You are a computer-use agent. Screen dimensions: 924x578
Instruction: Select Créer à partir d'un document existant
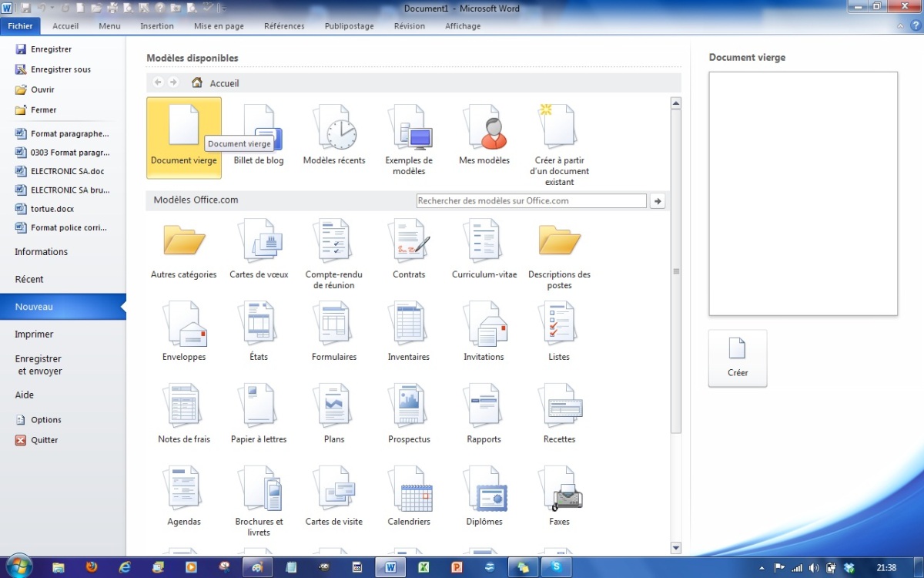pos(560,145)
